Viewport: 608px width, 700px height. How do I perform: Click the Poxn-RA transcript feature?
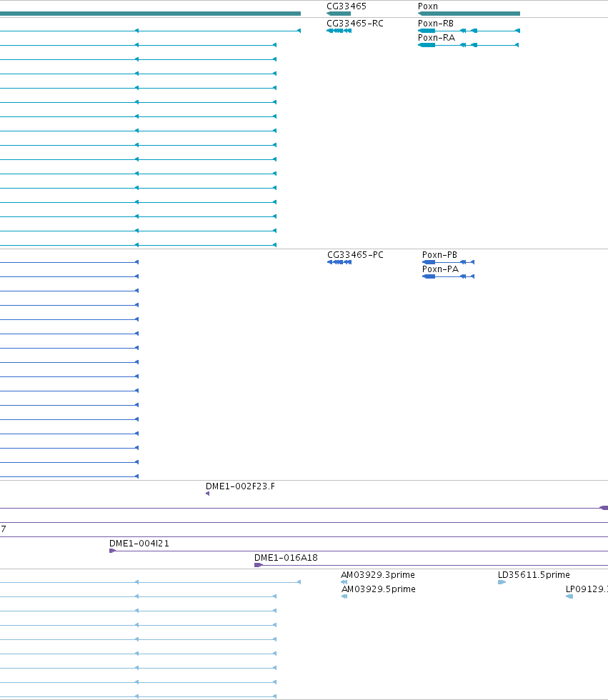click(468, 45)
